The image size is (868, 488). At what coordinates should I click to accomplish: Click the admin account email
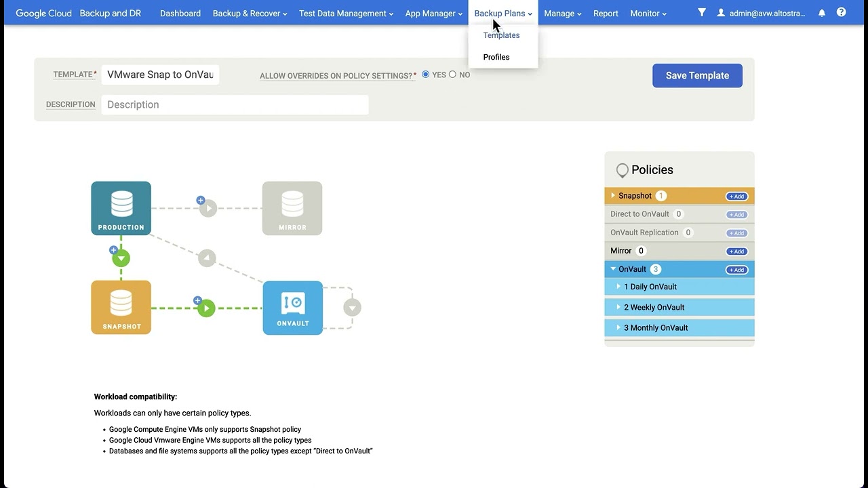coord(768,14)
